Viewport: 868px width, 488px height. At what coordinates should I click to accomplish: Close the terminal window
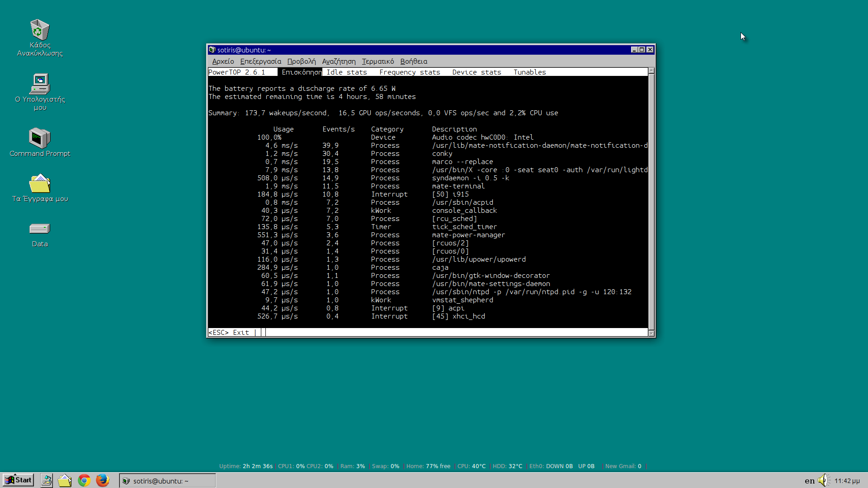click(x=650, y=50)
